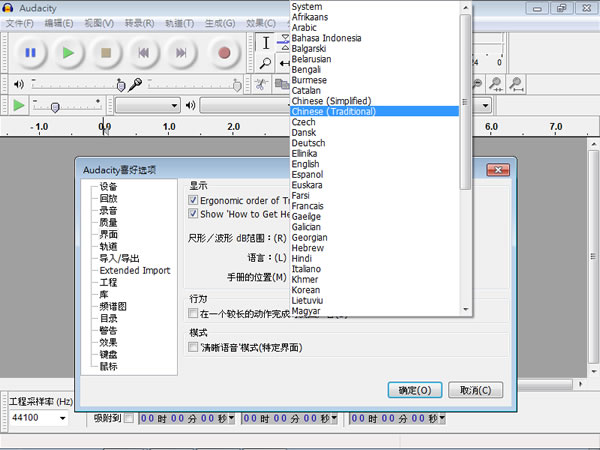Select 设备 in the preferences tree

coord(108,186)
